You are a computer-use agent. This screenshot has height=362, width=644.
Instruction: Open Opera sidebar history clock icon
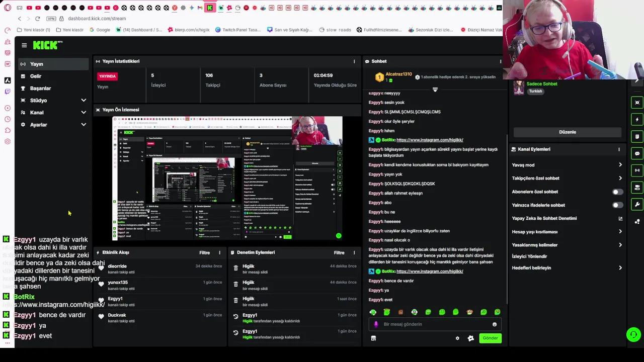(x=7, y=119)
